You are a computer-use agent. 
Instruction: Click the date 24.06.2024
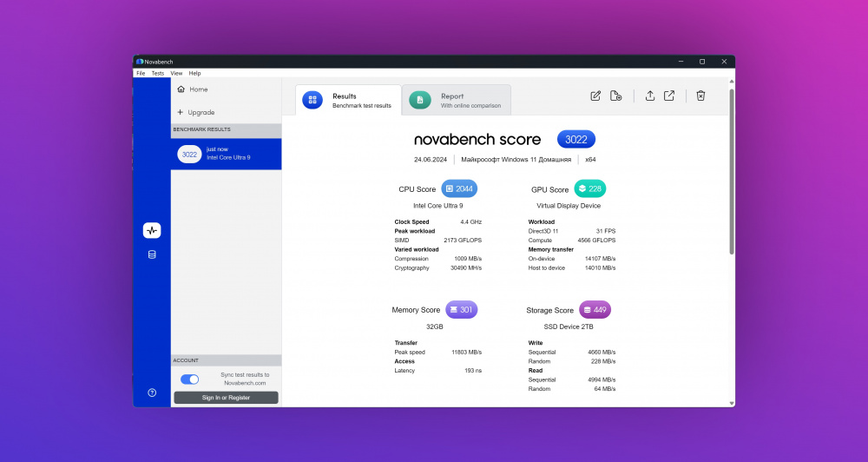pyautogui.click(x=431, y=160)
